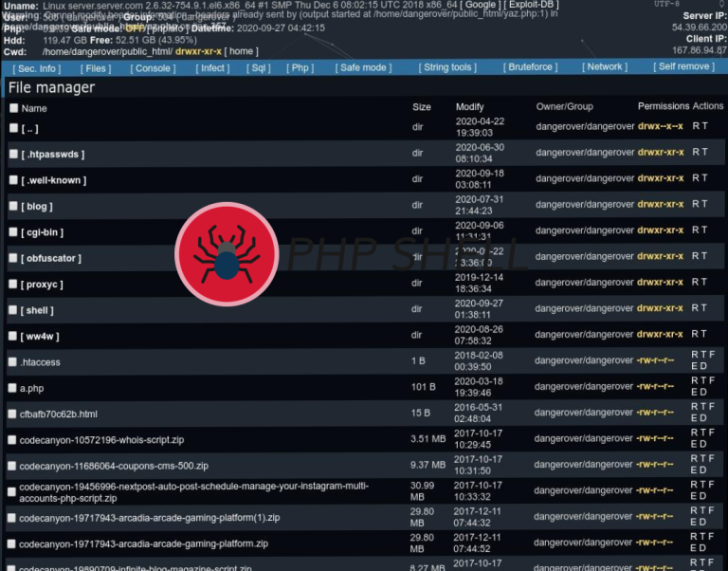This screenshot has width=728, height=571.
Task: Open the Network tab
Action: click(605, 68)
